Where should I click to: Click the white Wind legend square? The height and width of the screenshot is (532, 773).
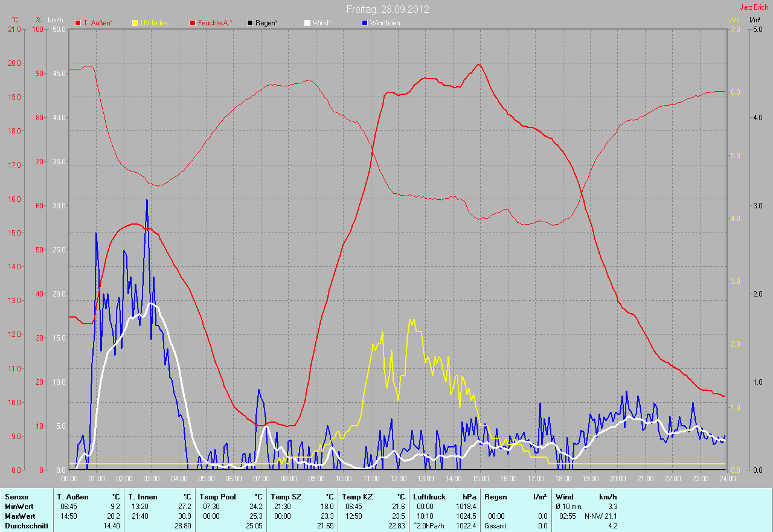(307, 23)
